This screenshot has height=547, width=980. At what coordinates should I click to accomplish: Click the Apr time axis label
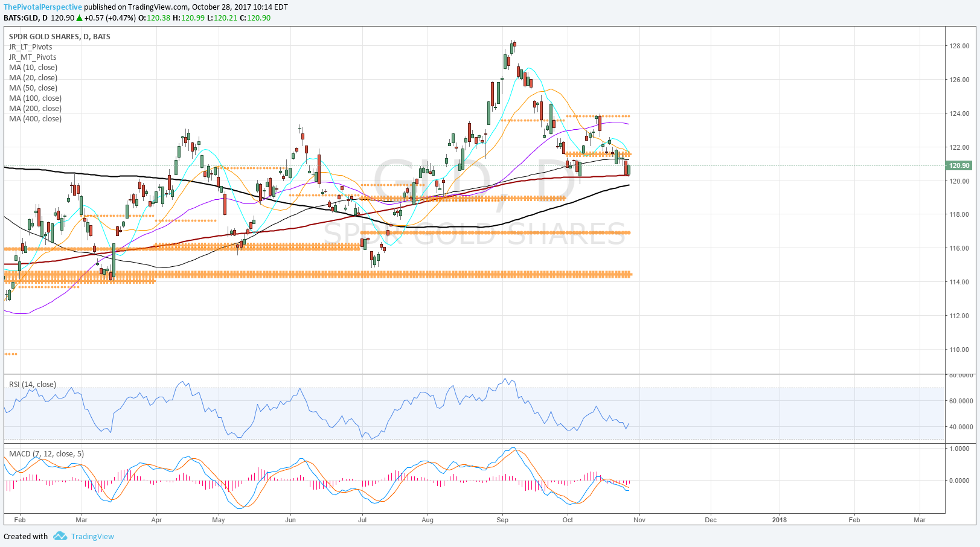tap(156, 520)
